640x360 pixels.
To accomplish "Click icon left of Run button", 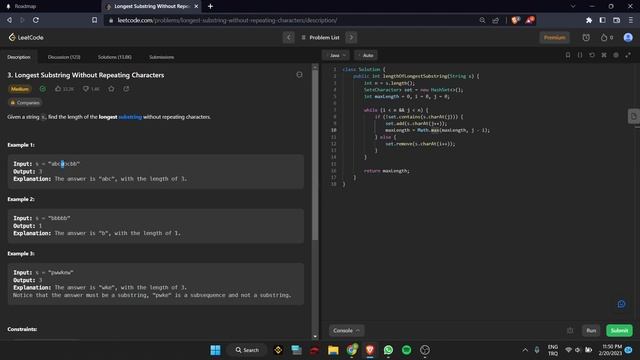I will [x=570, y=330].
